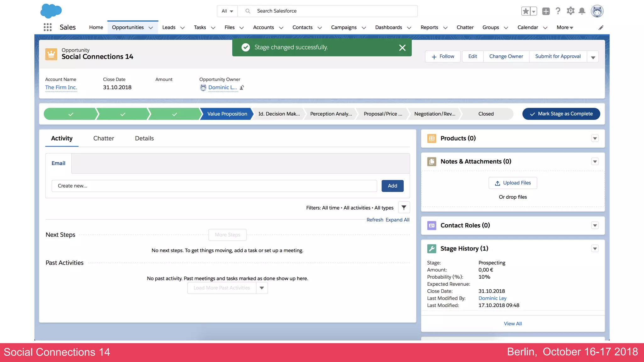Viewport: 644px width, 362px height.
Task: Click the edit navigation pencil icon
Action: [601, 28]
